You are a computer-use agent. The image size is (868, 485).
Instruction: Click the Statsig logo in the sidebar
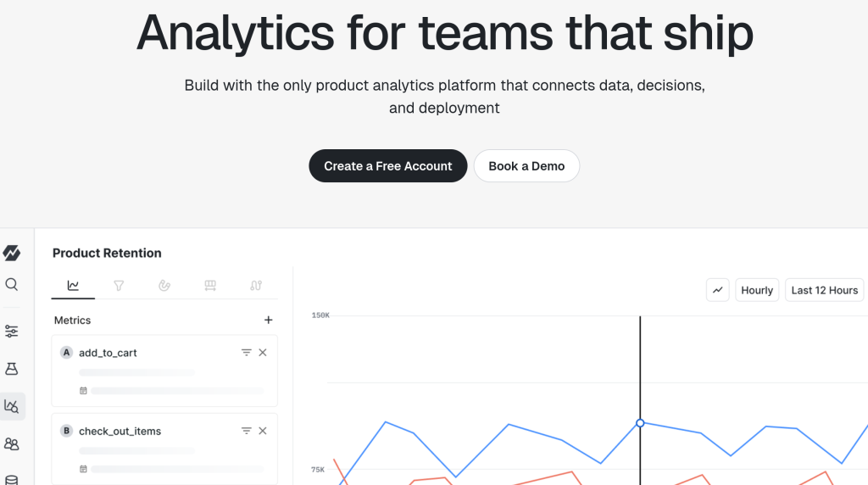pos(12,253)
